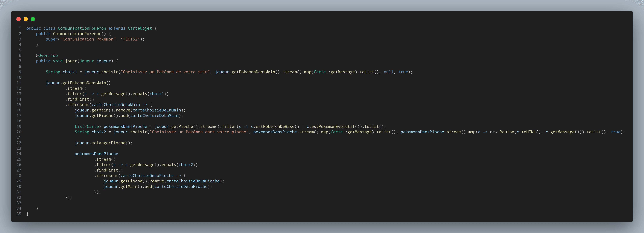Screen dimensions: 644x233
Task: Click carteChoisieDeLaPioche lambda parameter on line 28
Action: 147,176
